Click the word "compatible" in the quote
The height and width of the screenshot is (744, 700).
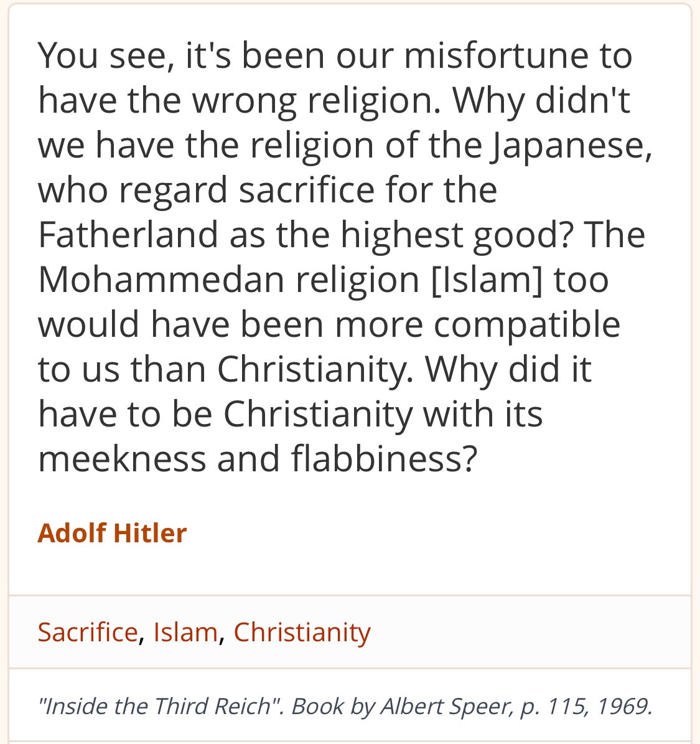526,324
